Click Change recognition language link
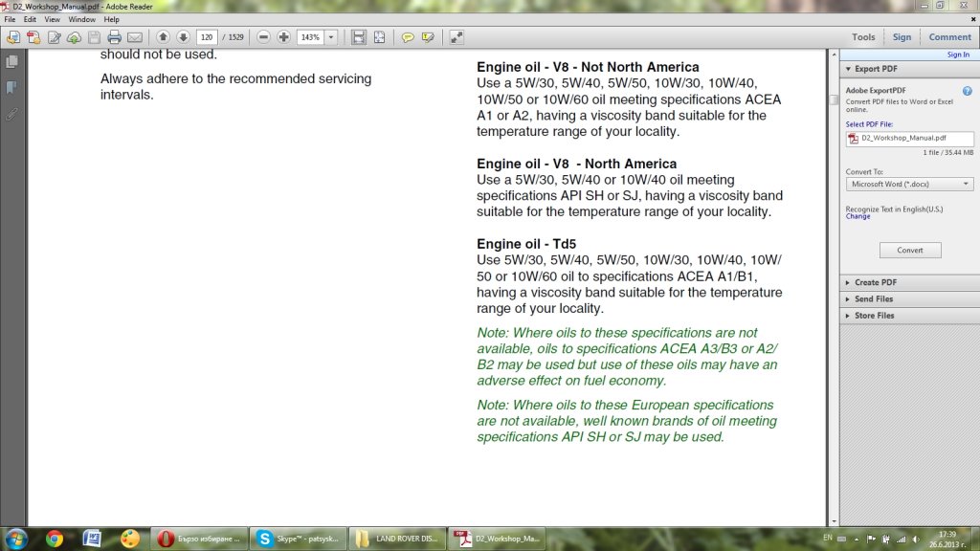980x551 pixels. pyautogui.click(x=857, y=217)
